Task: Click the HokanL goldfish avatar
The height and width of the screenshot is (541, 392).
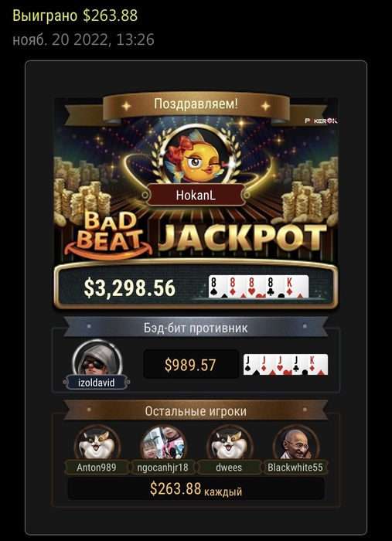Action: [196, 155]
